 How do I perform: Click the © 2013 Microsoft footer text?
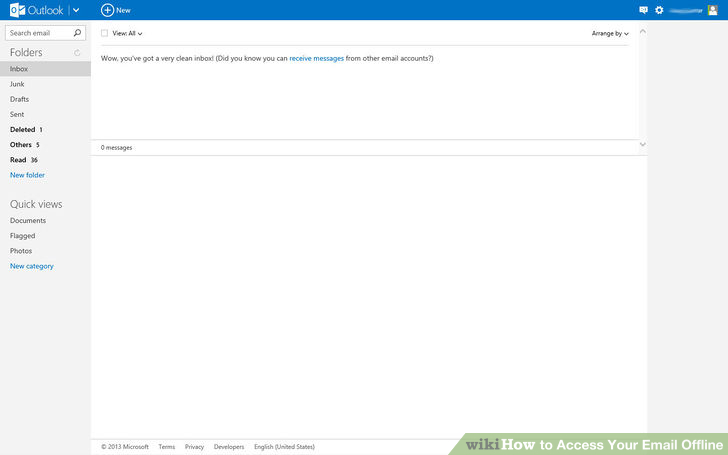pyautogui.click(x=125, y=447)
